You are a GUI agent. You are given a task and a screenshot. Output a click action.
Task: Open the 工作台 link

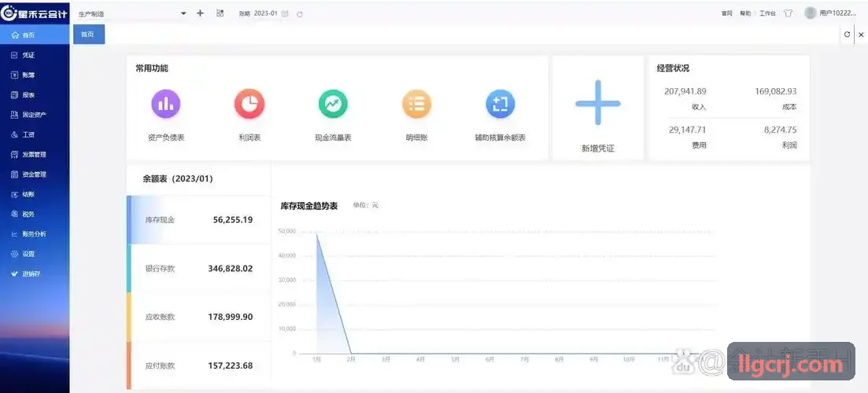tap(767, 13)
